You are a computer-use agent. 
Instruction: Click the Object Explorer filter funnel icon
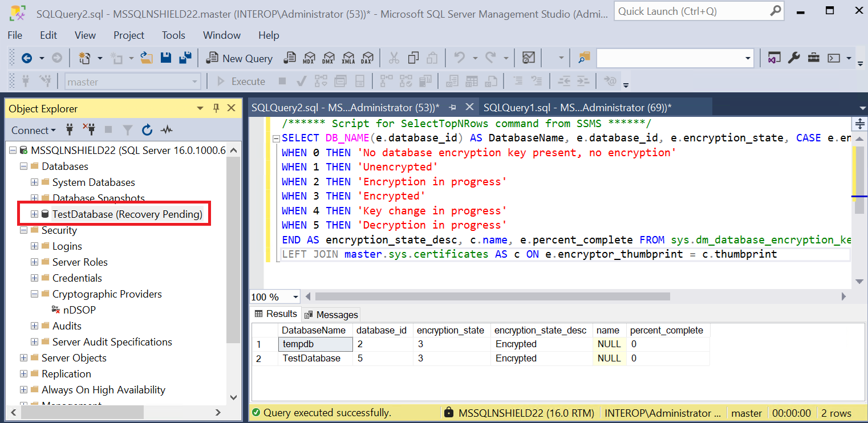[x=128, y=130]
